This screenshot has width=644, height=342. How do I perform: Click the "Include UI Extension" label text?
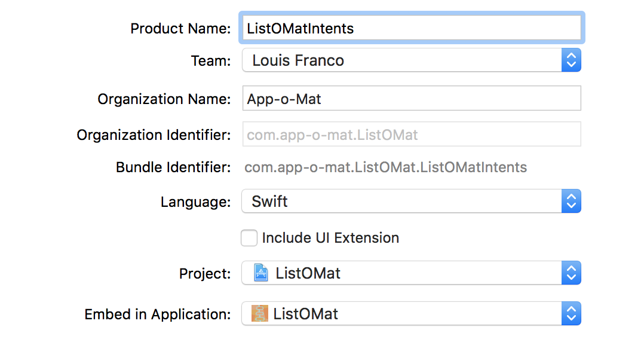click(330, 238)
